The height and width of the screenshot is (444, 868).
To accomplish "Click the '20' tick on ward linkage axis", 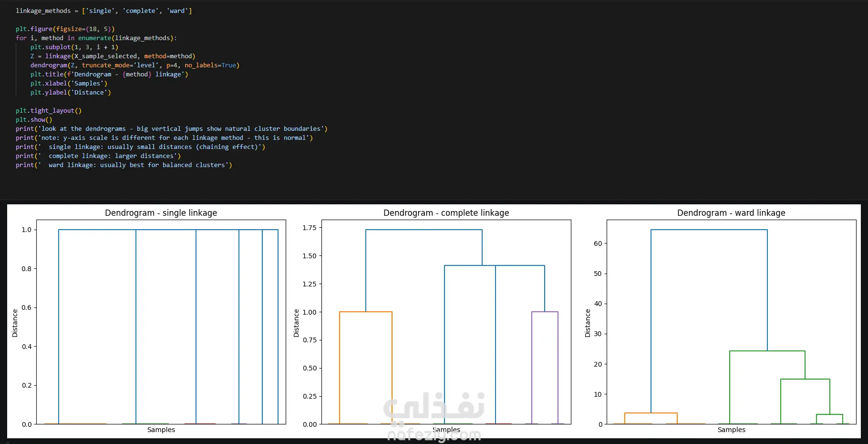I will point(598,364).
